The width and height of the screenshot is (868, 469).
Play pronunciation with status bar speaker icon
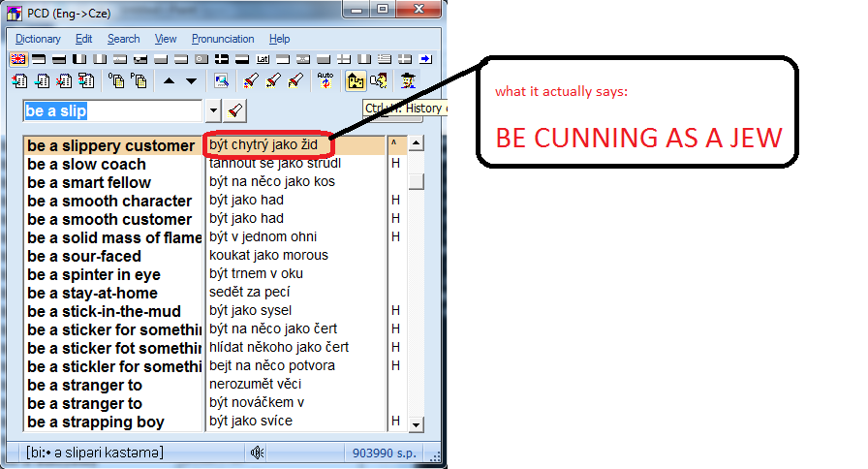pos(257,452)
